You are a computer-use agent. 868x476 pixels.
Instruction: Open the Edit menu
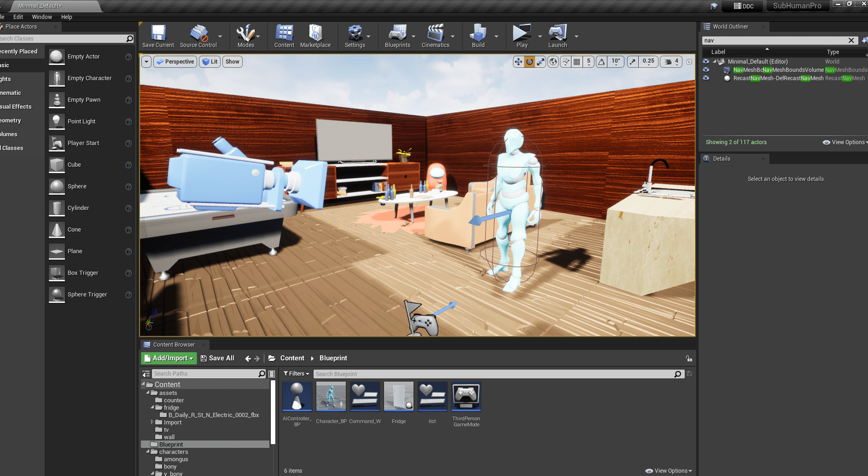point(19,17)
